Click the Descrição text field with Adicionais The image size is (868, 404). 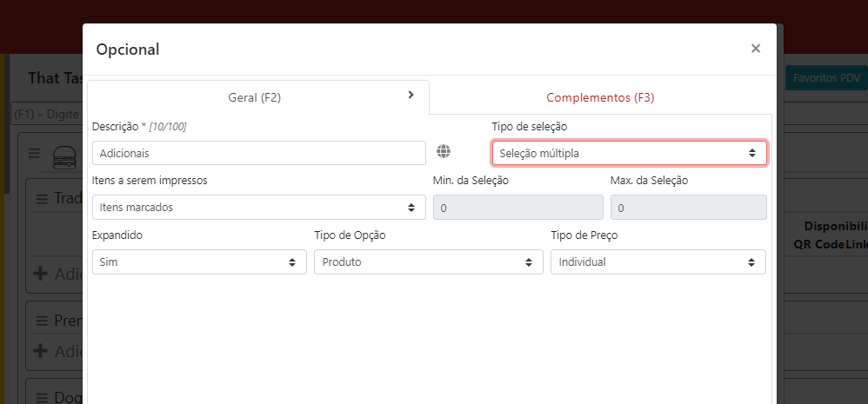tap(258, 153)
